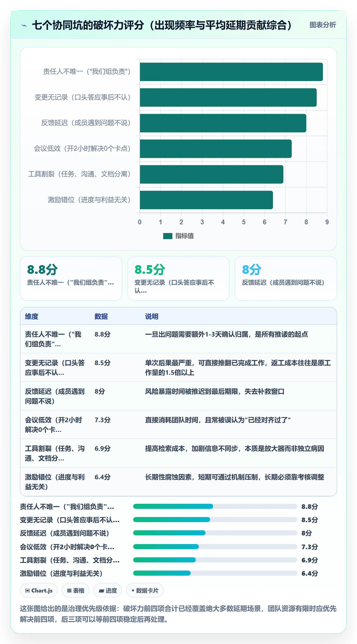Select the 反馈延迟 bar in the bar chart
This screenshot has width=357, height=644.
click(223, 123)
